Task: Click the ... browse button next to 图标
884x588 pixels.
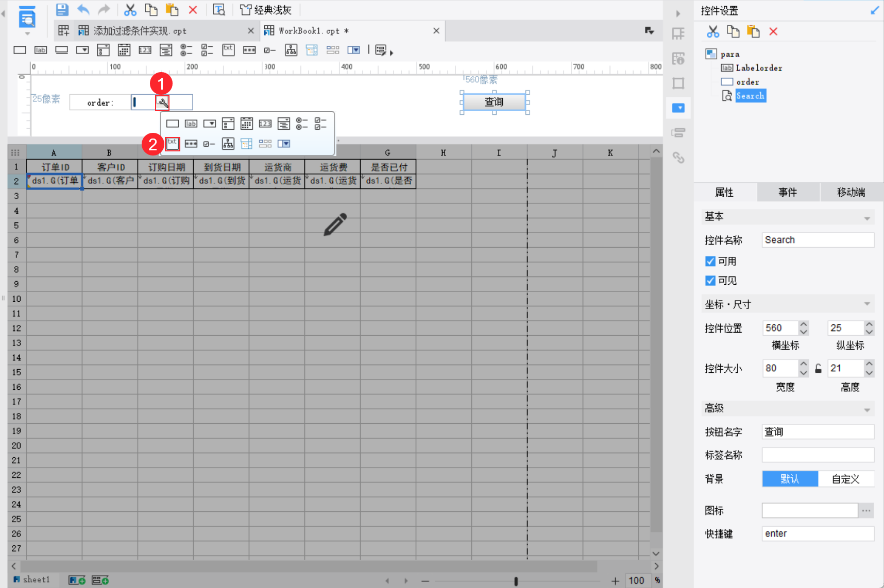Action: click(866, 511)
